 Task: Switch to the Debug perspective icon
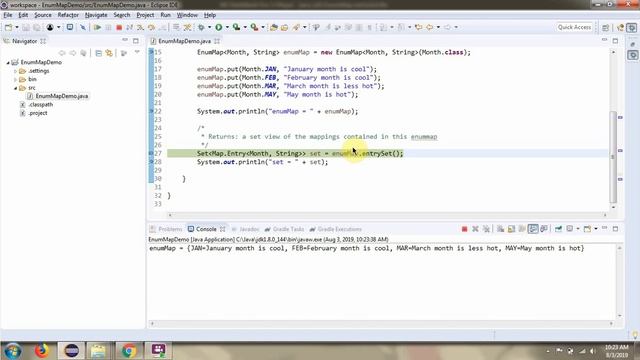click(x=632, y=27)
